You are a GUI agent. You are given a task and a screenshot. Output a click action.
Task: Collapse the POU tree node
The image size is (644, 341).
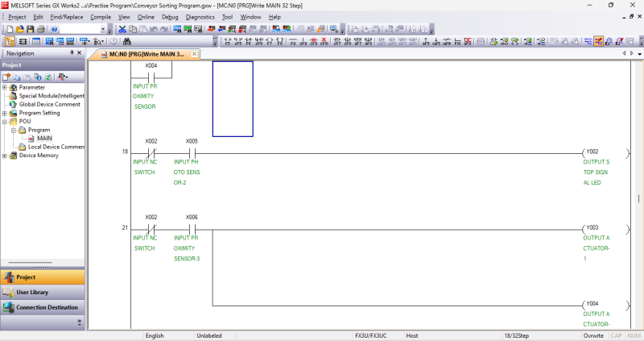click(5, 122)
